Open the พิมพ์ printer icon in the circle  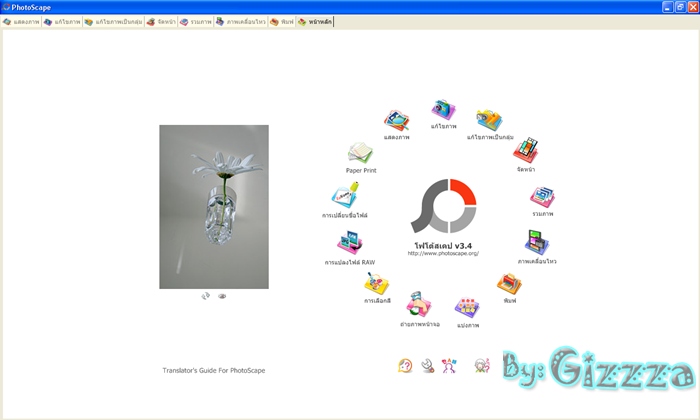(x=509, y=284)
